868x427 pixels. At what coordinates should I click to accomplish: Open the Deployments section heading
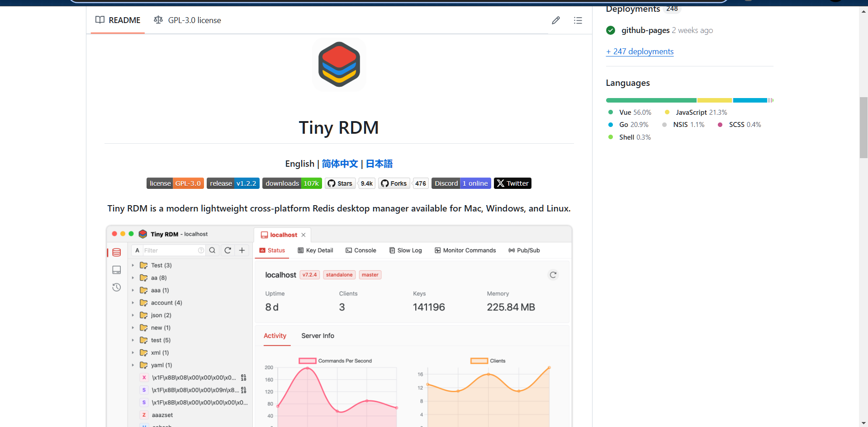click(x=633, y=9)
